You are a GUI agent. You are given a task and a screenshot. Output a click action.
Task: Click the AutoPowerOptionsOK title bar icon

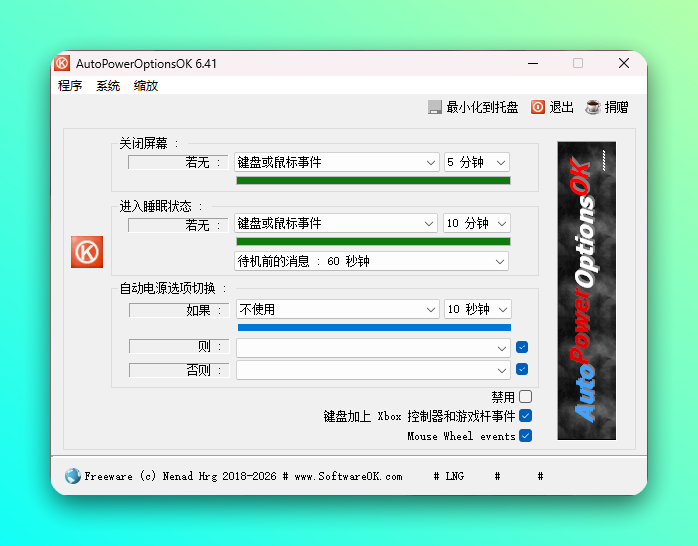63,63
